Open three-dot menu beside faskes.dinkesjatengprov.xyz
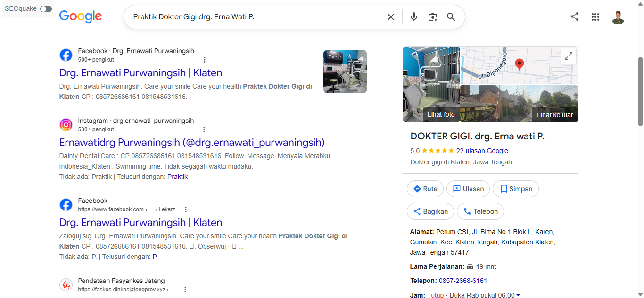 (185, 290)
